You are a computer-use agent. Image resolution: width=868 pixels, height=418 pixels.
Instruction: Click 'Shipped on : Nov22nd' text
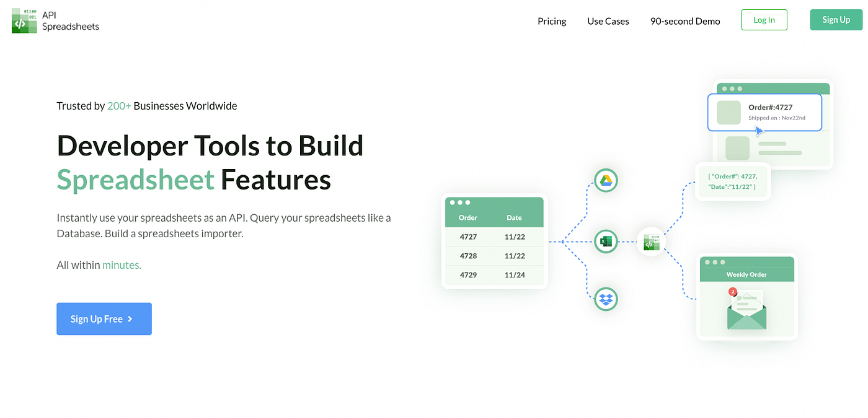[777, 118]
